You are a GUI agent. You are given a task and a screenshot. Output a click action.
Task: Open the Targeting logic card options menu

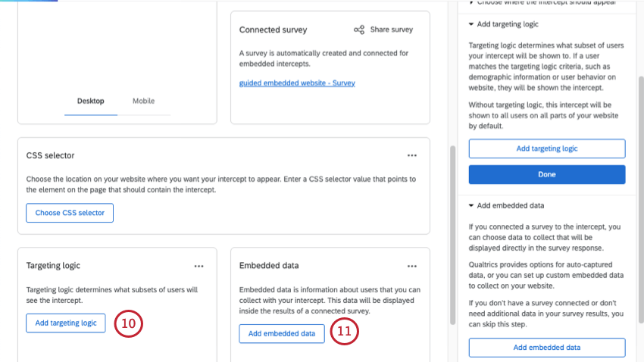coord(199,266)
